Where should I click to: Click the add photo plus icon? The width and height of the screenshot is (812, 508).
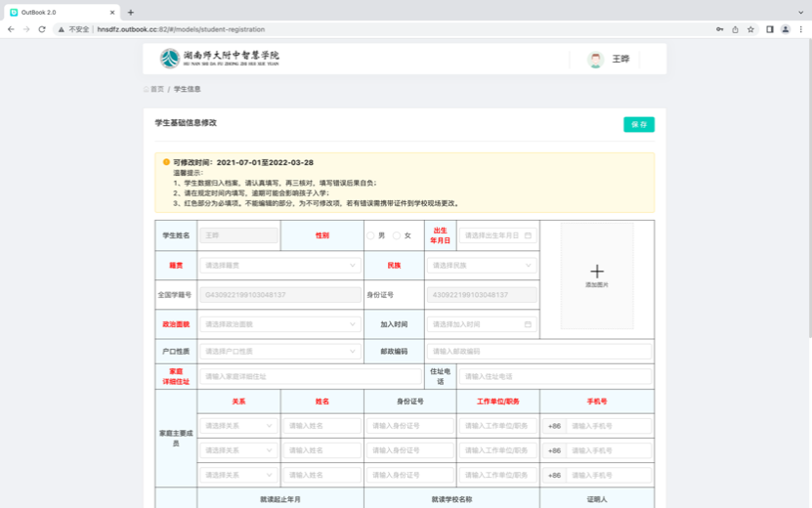coord(597,272)
